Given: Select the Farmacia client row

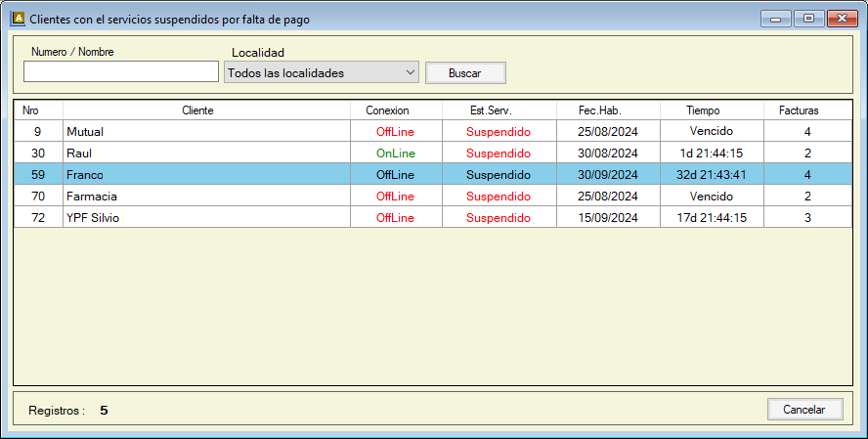Looking at the screenshot, I should click(x=205, y=196).
